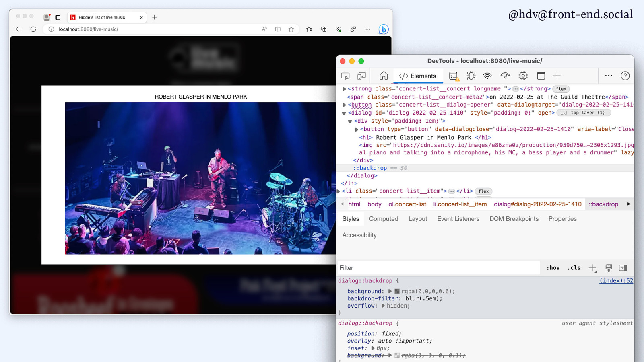Select the dialog#dialog-2022-02-25-1410 breadcrumb
The height and width of the screenshot is (362, 644).
(x=538, y=204)
